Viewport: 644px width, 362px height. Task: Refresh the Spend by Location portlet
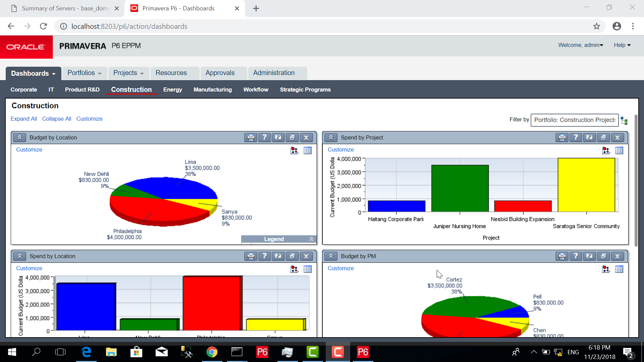pyautogui.click(x=278, y=256)
